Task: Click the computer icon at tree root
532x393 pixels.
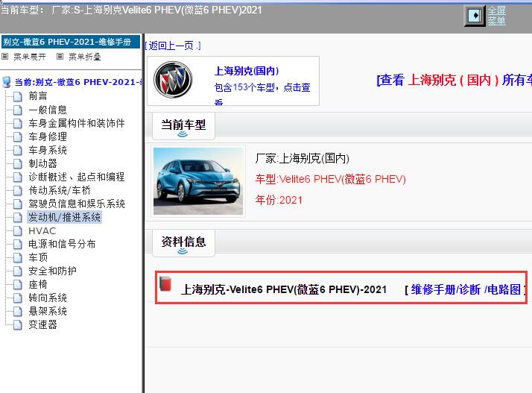Action: point(7,82)
